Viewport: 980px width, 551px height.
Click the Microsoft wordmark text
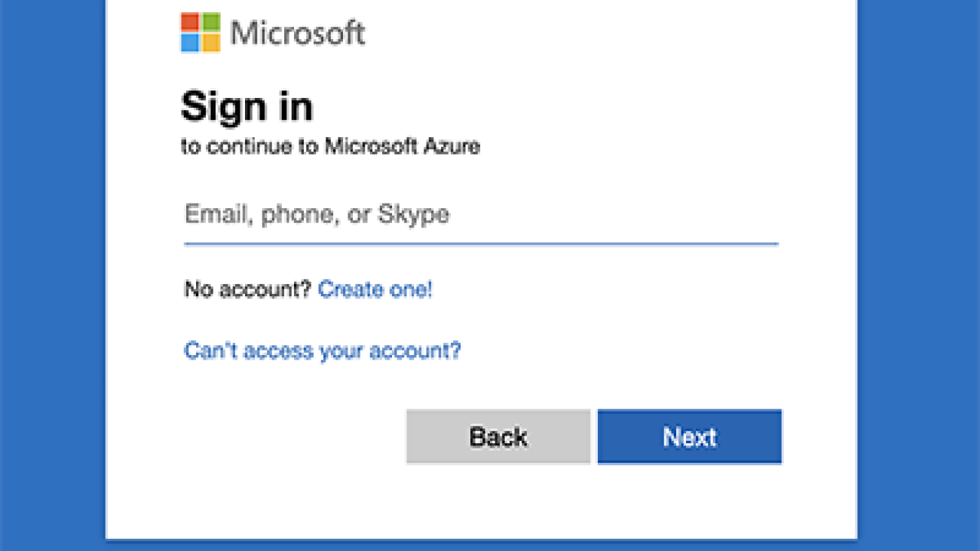298,33
